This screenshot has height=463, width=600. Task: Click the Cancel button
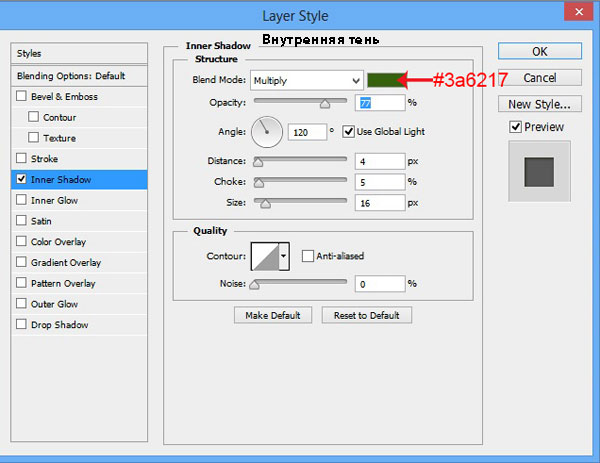pos(540,78)
